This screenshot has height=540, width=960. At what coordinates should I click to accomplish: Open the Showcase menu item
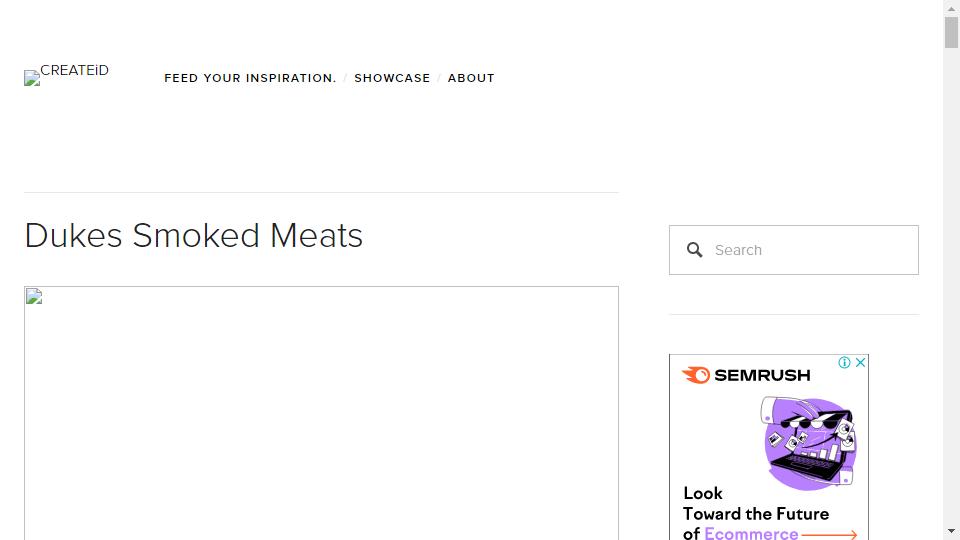click(x=392, y=78)
